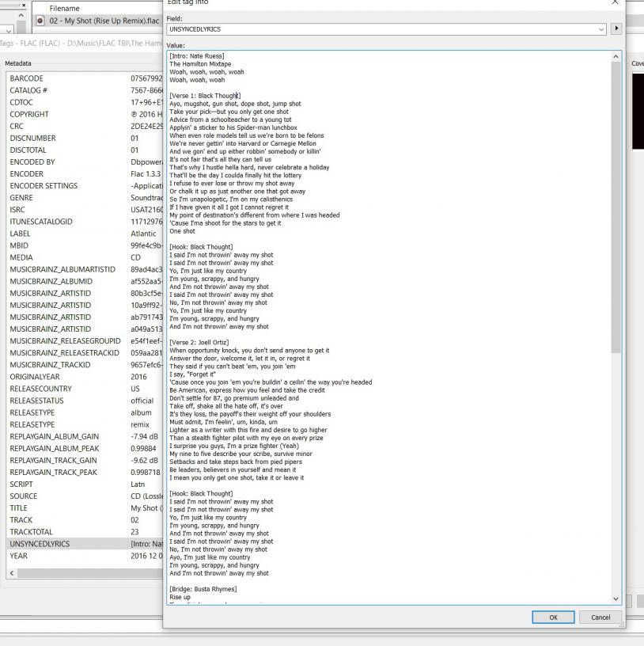Click the UNSYNCEDLYRICS field combo box
Screen dimensions: 644x646
(x=381, y=29)
